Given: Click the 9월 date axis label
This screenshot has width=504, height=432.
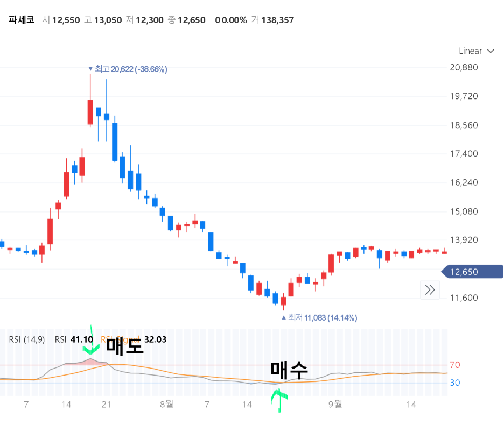Looking at the screenshot, I should [335, 404].
